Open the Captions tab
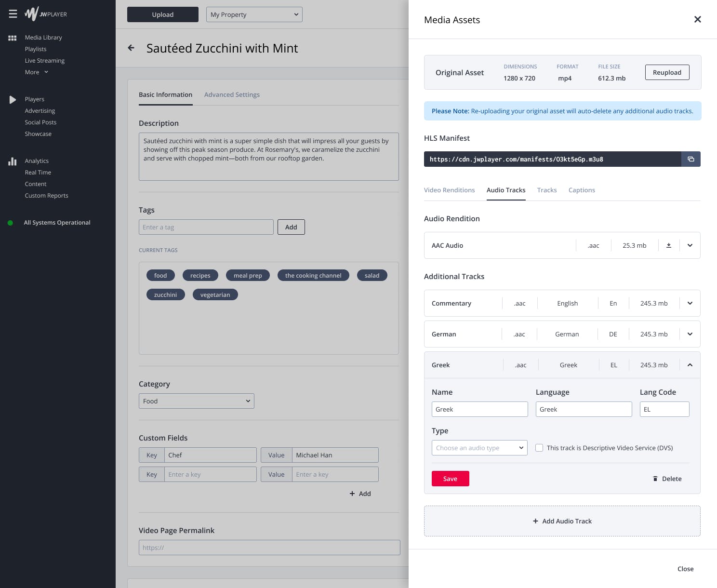The image size is (717, 588). pyautogui.click(x=582, y=190)
